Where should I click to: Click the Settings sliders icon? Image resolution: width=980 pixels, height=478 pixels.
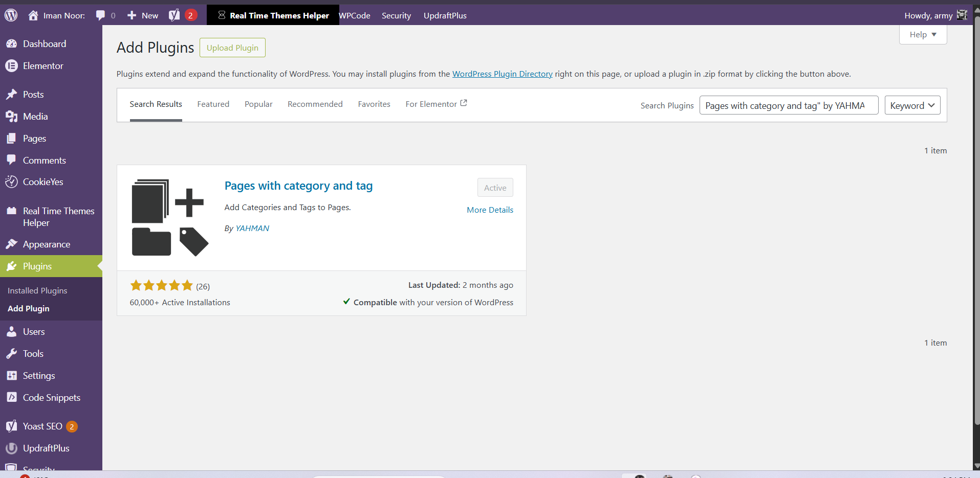tap(11, 376)
